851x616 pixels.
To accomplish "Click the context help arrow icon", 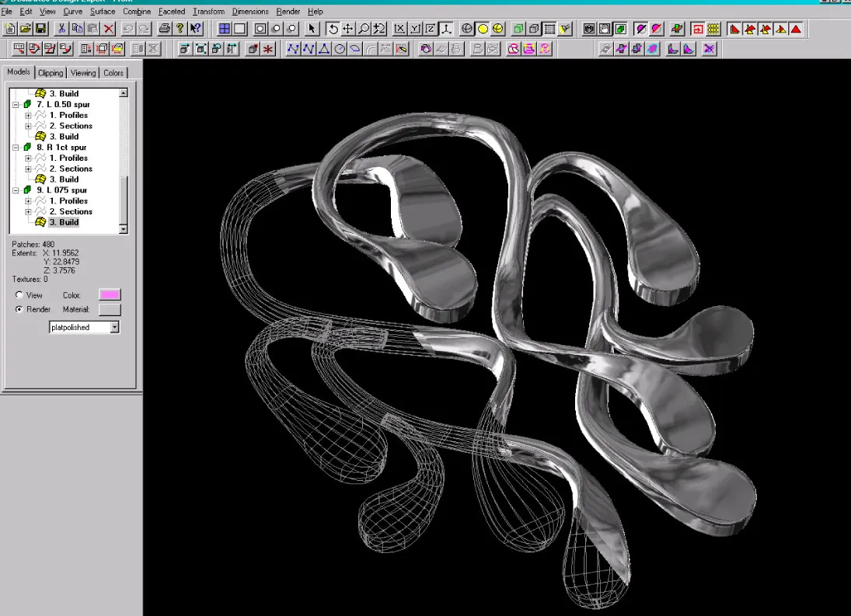I will pyautogui.click(x=194, y=29).
